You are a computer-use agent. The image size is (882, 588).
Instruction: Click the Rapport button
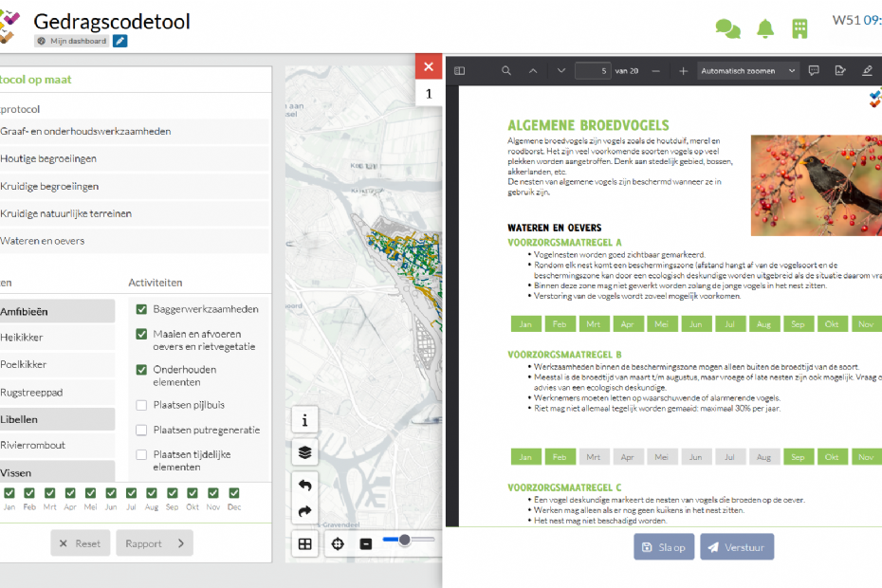point(154,543)
